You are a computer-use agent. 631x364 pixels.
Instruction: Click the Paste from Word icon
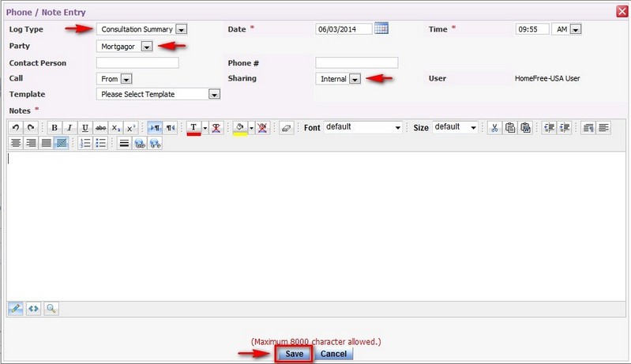(525, 128)
